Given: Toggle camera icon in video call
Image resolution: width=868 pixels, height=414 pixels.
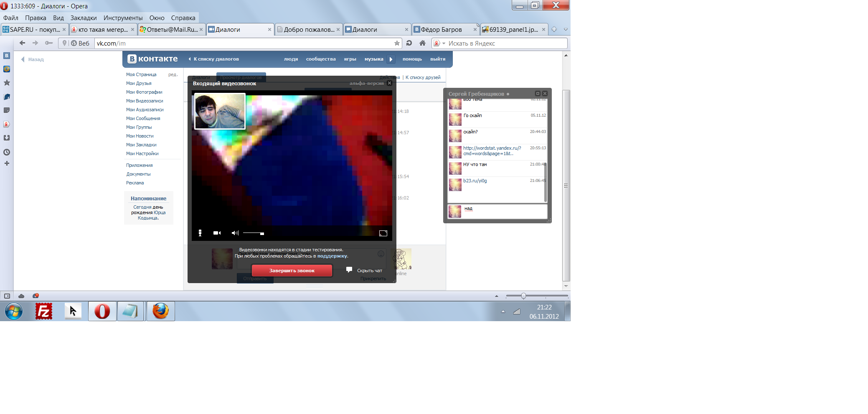Looking at the screenshot, I should (x=217, y=233).
